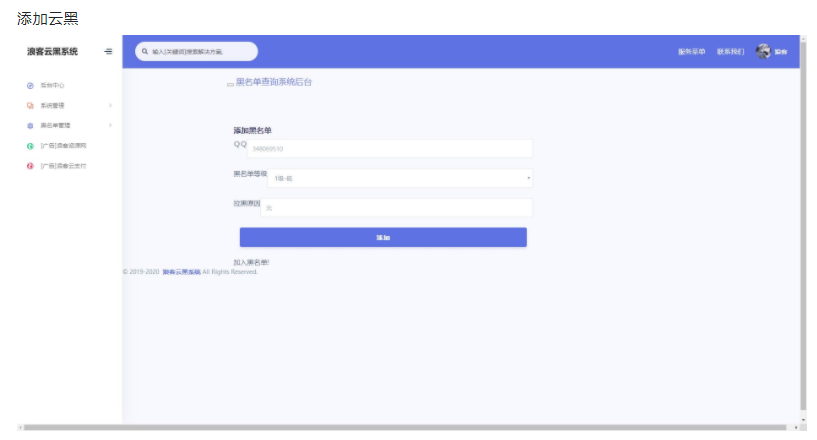Click the red 浪客云支付 ad icon
The height and width of the screenshot is (440, 817).
point(30,166)
